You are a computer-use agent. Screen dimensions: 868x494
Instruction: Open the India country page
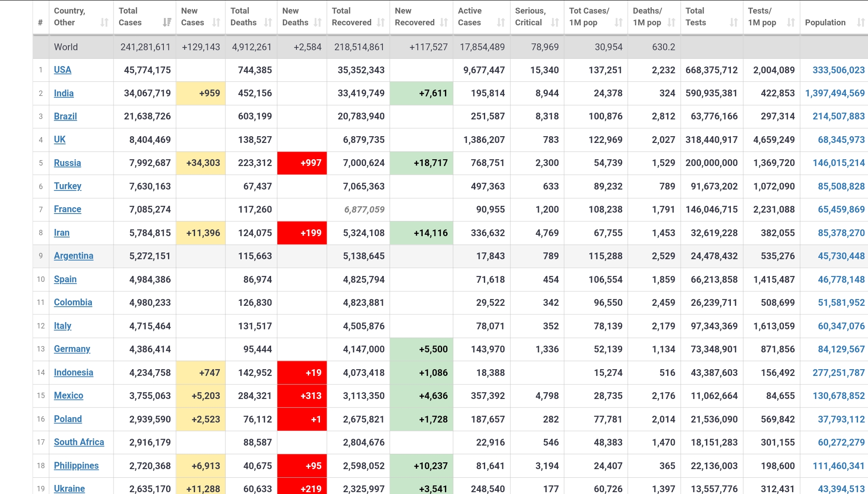tap(64, 93)
